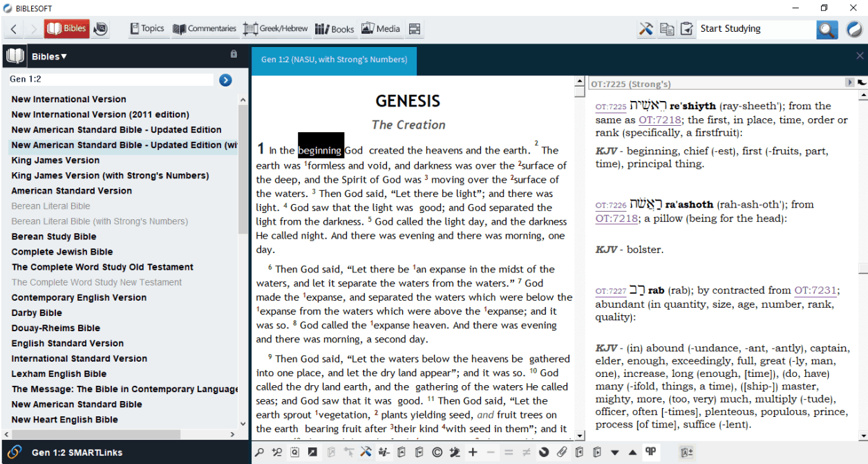
Task: Select American Standard Version
Action: pyautogui.click(x=71, y=191)
